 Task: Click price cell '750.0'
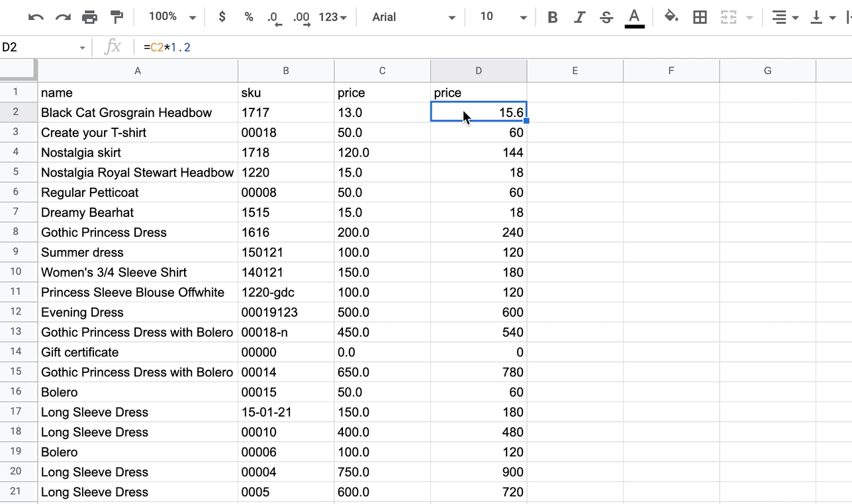pos(382,472)
